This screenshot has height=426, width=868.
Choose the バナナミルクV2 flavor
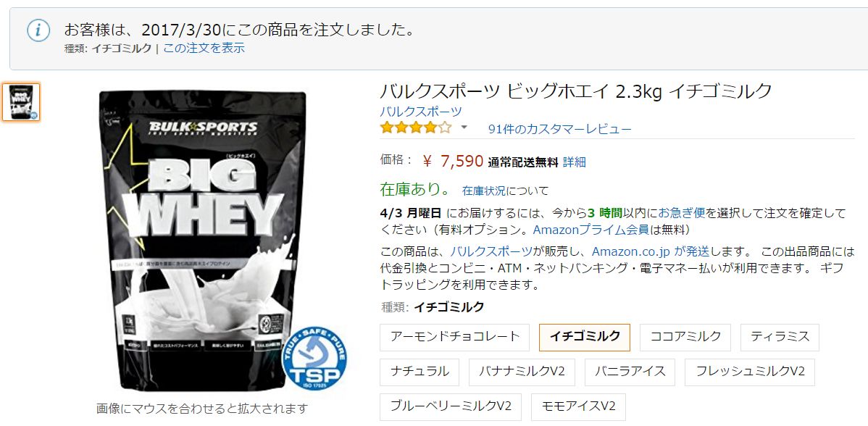tap(522, 372)
